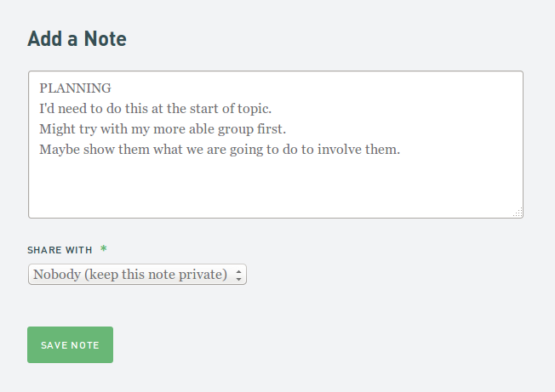Click the green required asterisk
The height and width of the screenshot is (392, 555).
[104, 249]
